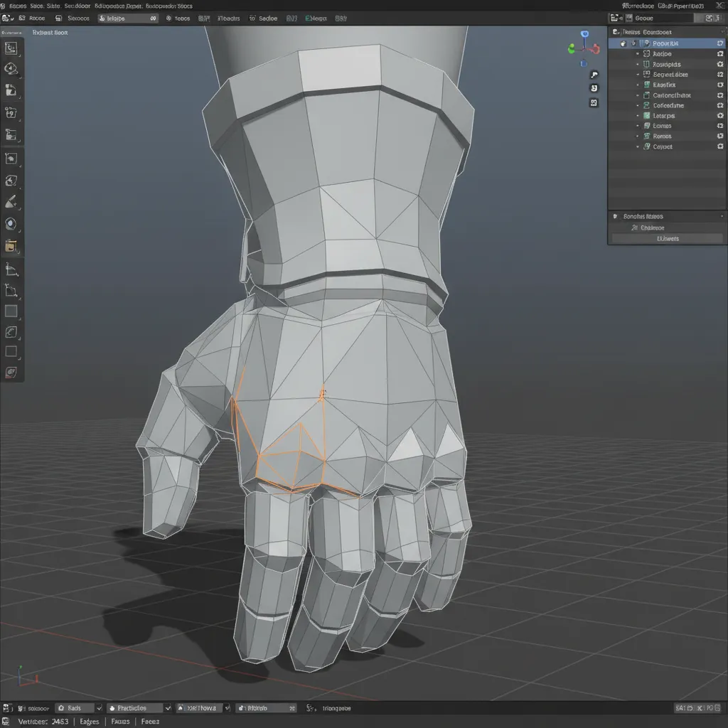This screenshot has width=728, height=728.
Task: Click the Elements button in the lower right panel
Action: tap(666, 238)
